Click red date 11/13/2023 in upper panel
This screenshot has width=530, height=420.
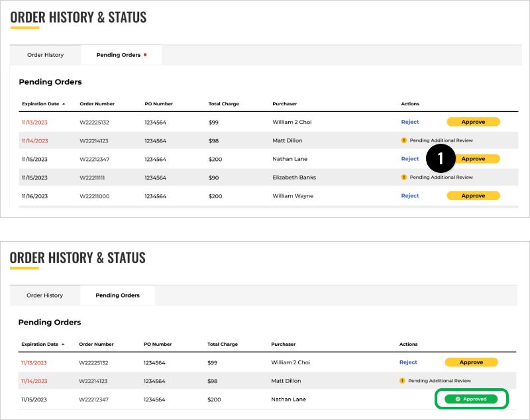tap(34, 123)
